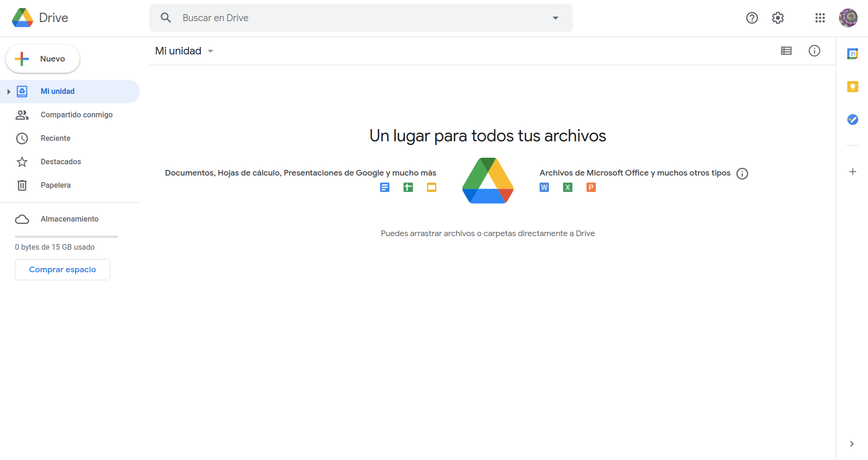Click Comprar espacio button
The width and height of the screenshot is (868, 460).
pos(62,269)
